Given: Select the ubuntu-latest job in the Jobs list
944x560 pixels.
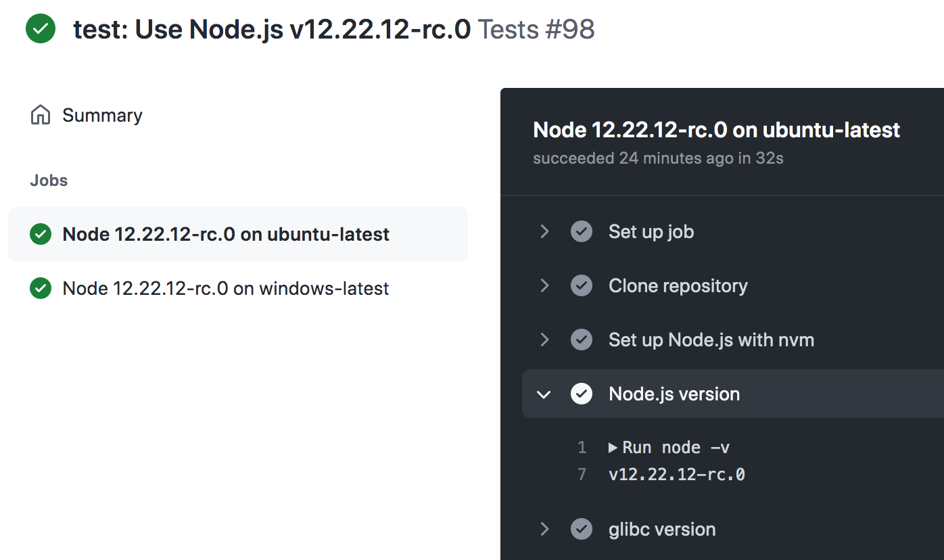Looking at the screenshot, I should tap(225, 234).
